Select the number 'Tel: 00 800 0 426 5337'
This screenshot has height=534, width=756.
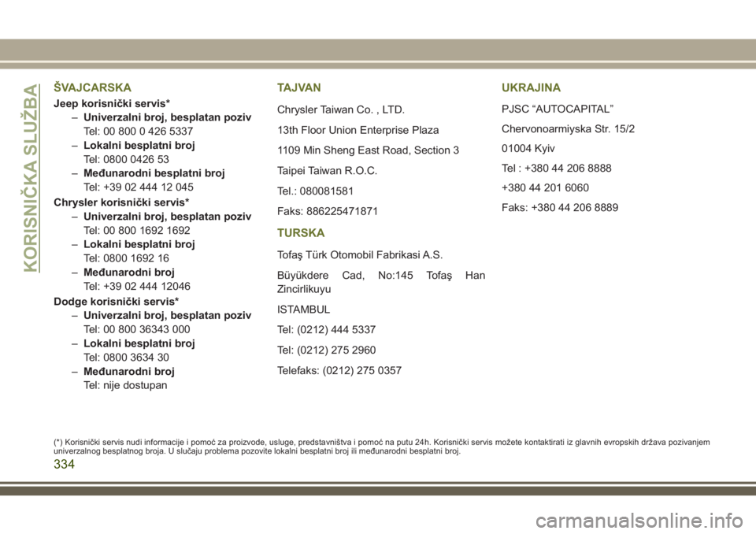[138, 132]
